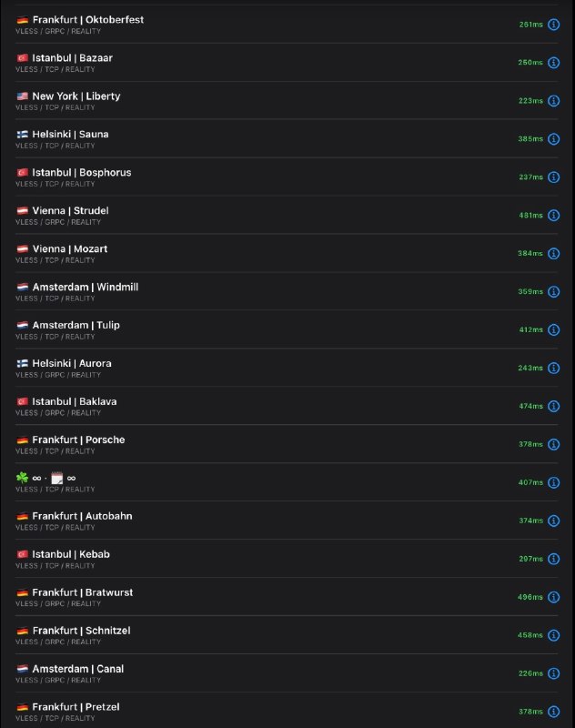This screenshot has width=575, height=728.
Task: Pick Frankfurt | Pretzel server entry
Action: (287, 712)
